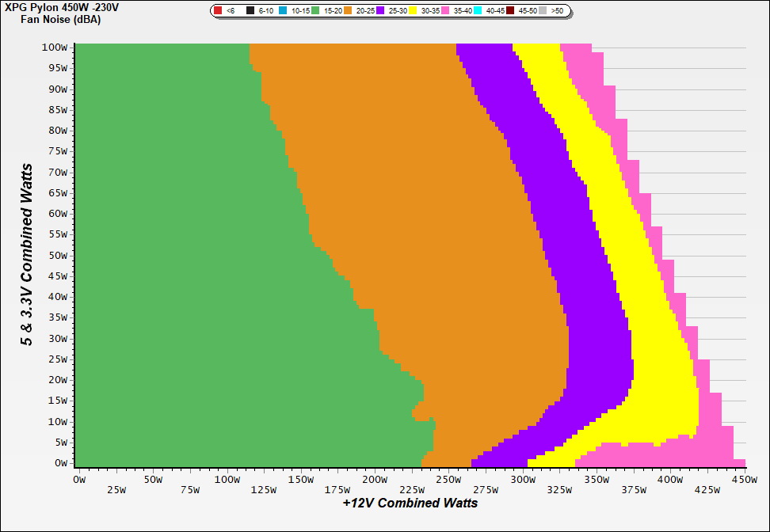The image size is (770, 532).
Task: Click the 0W label on the horizontal axis
Action: (x=78, y=480)
